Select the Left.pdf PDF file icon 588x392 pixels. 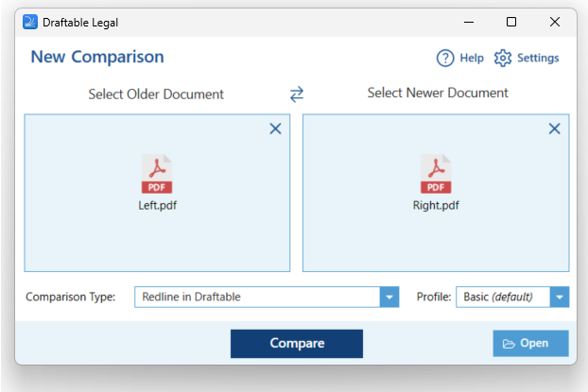[157, 174]
